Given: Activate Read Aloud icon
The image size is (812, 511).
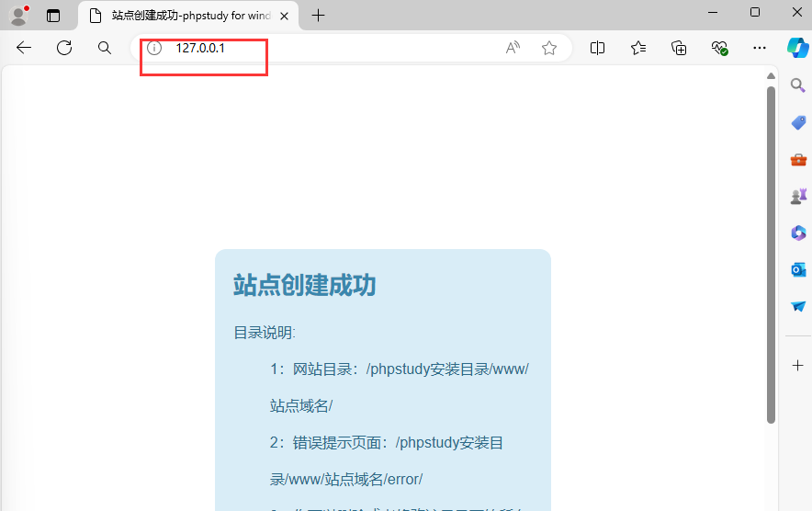Looking at the screenshot, I should [513, 48].
